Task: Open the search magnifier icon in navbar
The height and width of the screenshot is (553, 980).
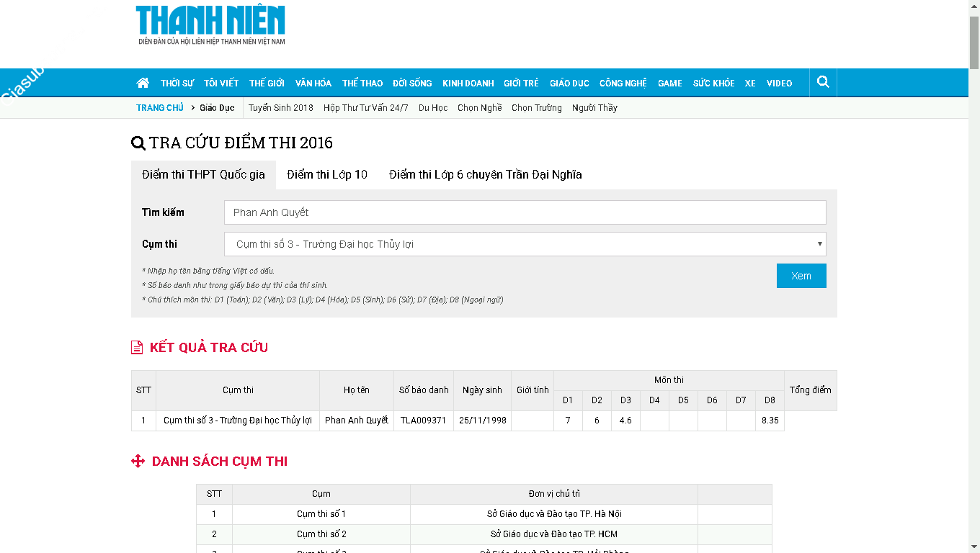Action: (823, 82)
